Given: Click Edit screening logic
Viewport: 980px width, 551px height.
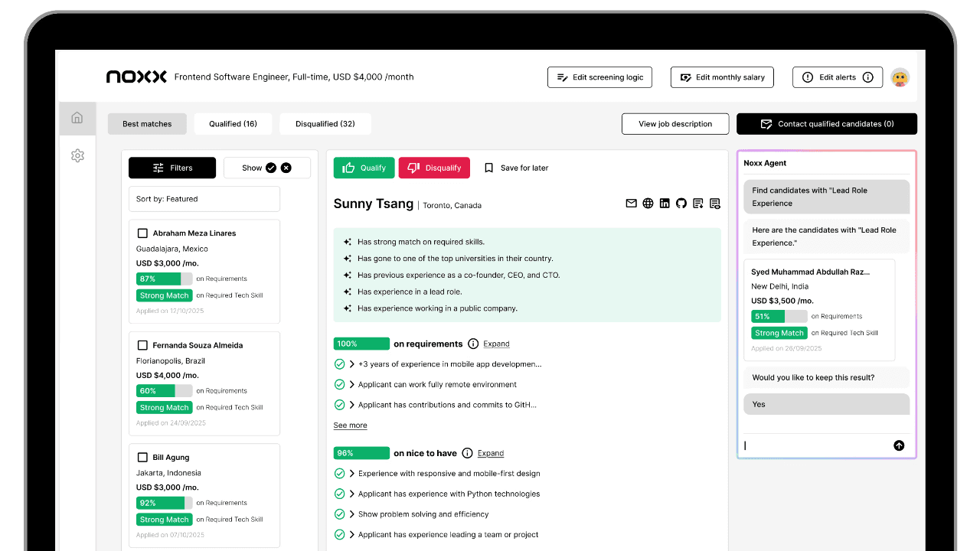Looking at the screenshot, I should click(600, 77).
